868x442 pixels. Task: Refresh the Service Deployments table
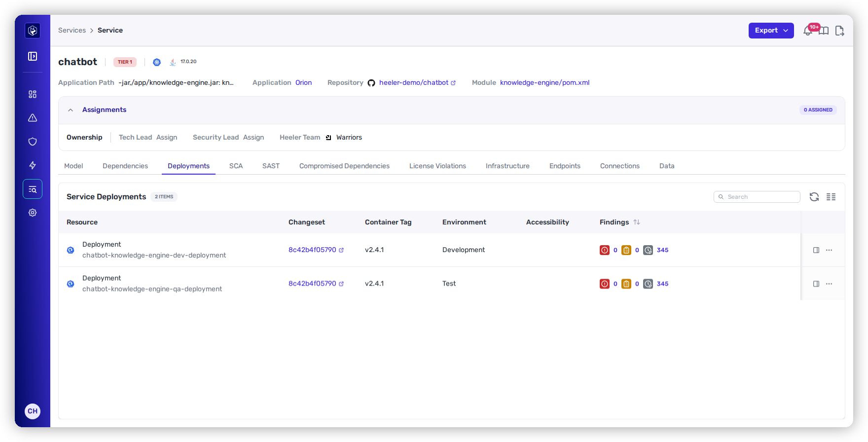(x=814, y=197)
